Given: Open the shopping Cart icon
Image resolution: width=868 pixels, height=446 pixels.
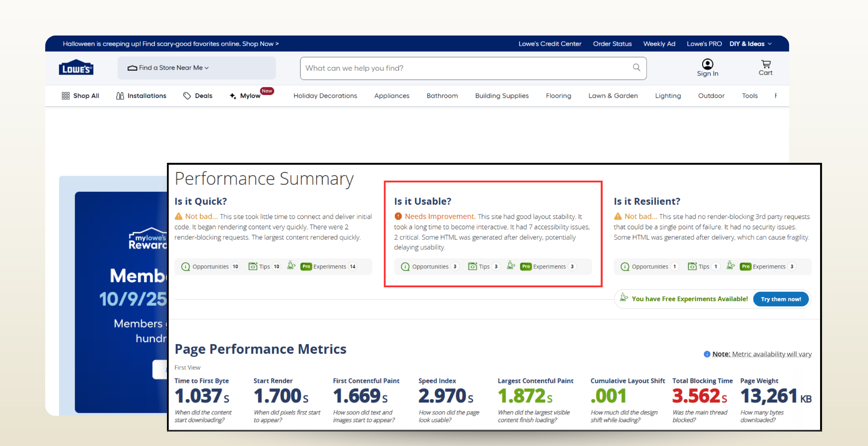Looking at the screenshot, I should [x=766, y=64].
